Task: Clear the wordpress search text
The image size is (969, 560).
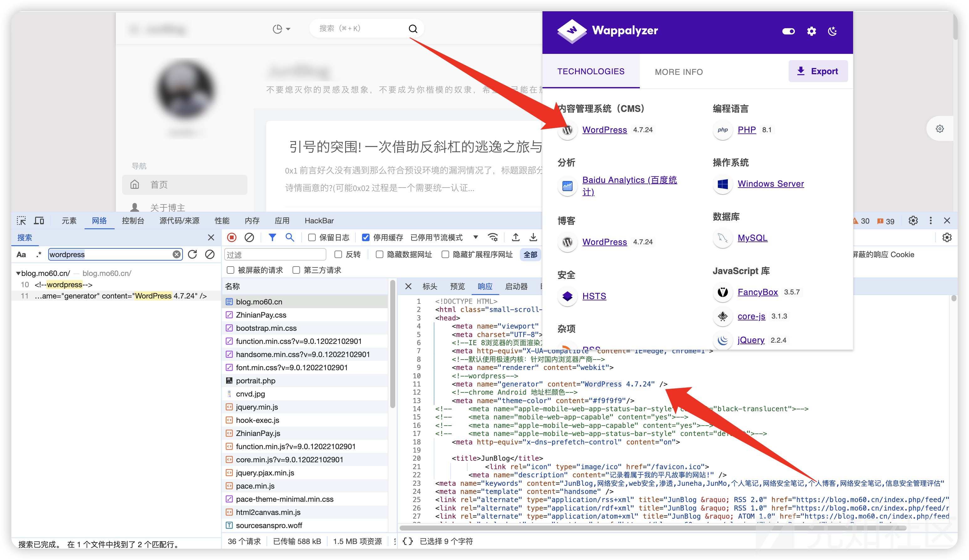Action: (x=177, y=254)
